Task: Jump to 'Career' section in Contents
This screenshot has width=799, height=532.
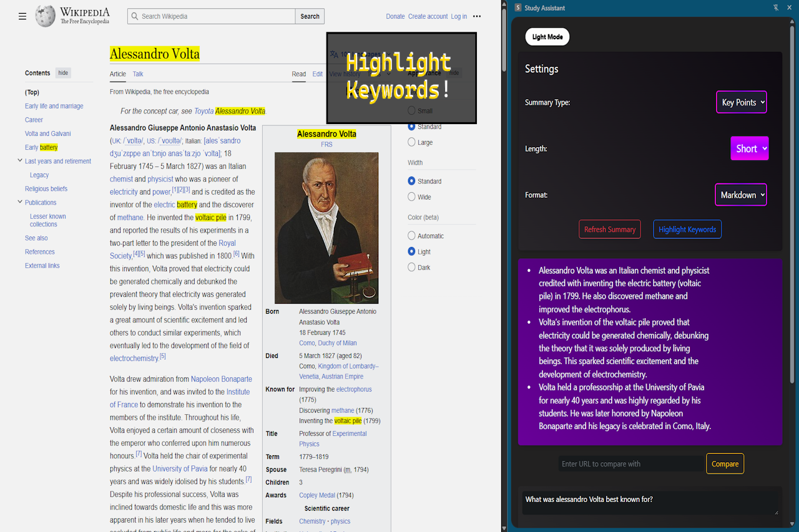Action: [34, 120]
